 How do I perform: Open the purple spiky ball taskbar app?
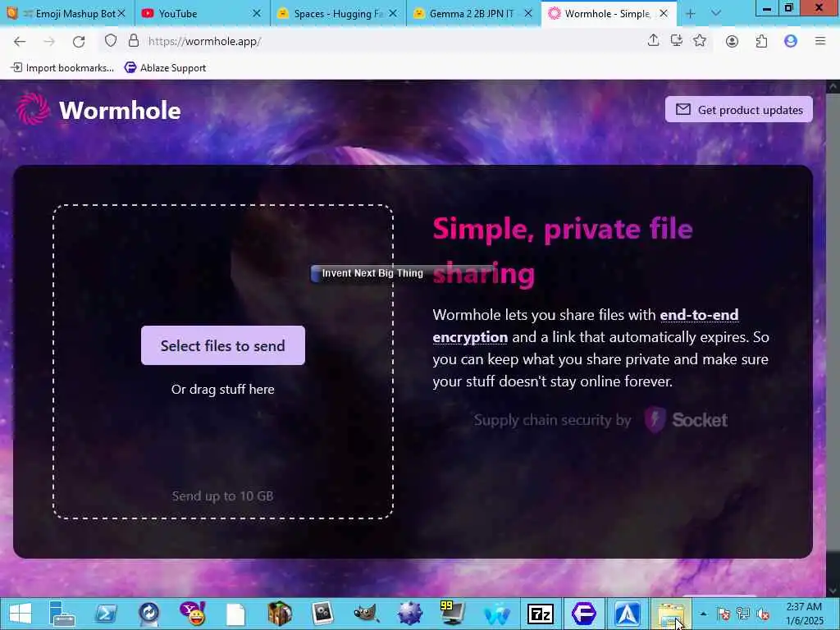coord(410,614)
